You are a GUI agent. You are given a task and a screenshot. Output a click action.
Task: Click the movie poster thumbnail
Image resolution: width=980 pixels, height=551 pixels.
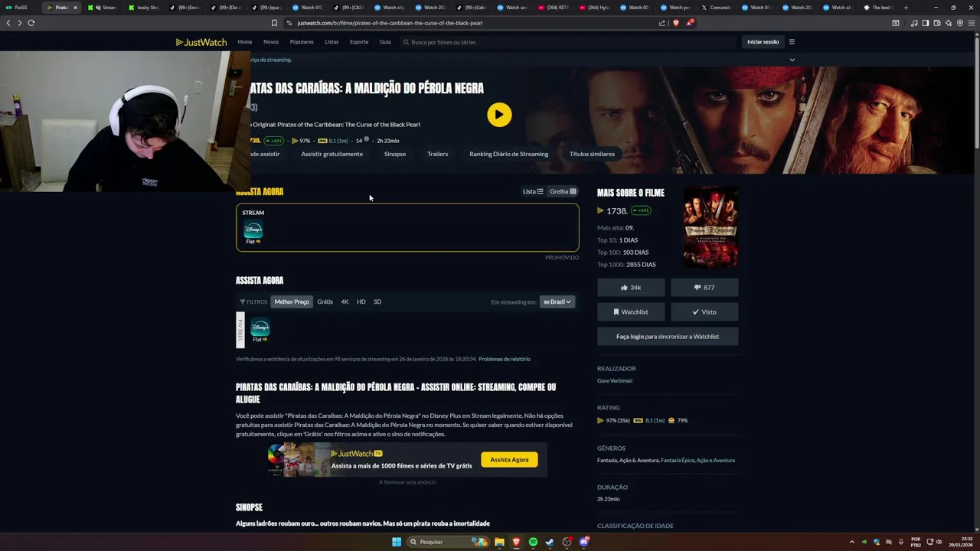(x=710, y=227)
